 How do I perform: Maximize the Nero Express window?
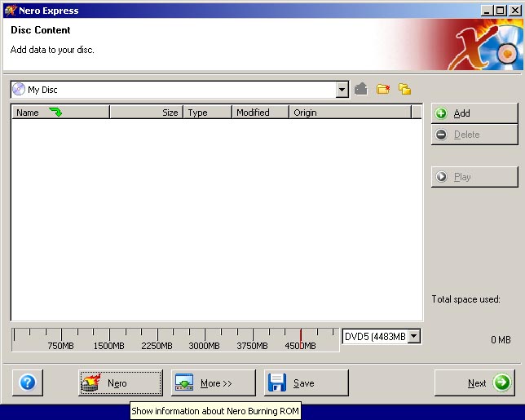[x=500, y=11]
